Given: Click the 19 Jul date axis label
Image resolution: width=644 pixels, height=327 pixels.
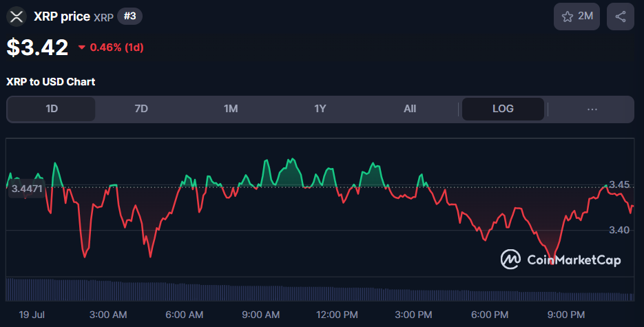Looking at the screenshot, I should pyautogui.click(x=32, y=315).
